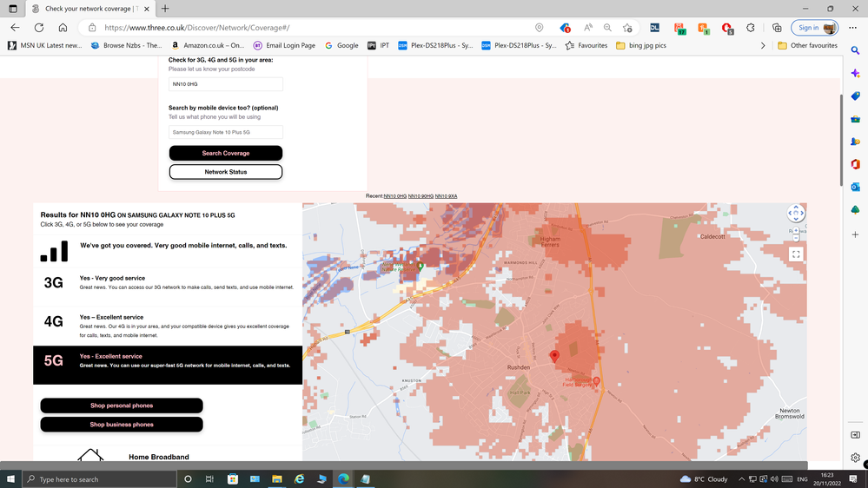Screen dimensions: 868x488
Task: Open File Explorer from the taskbar
Action: 277,479
